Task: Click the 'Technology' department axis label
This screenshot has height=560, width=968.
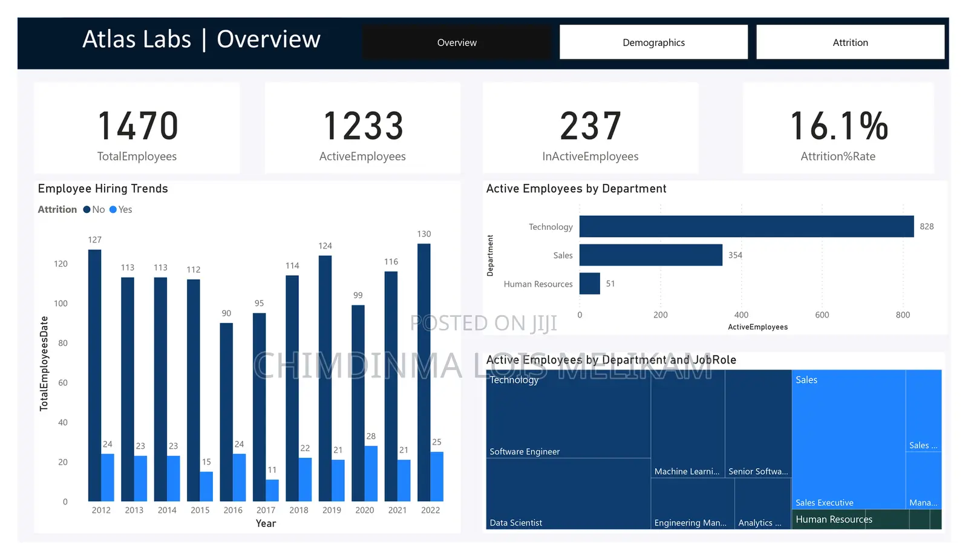Action: 551,227
